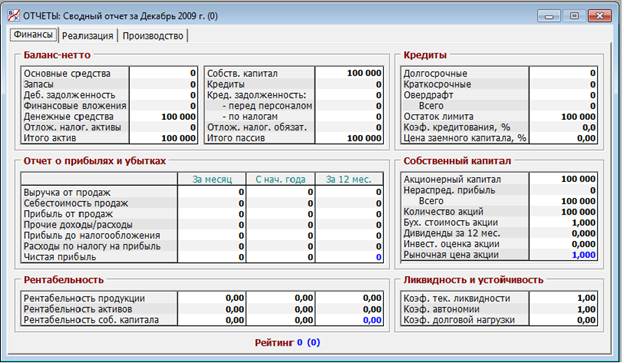Click the За 12 мес. column header
This screenshot has height=363, width=624.
tap(349, 180)
